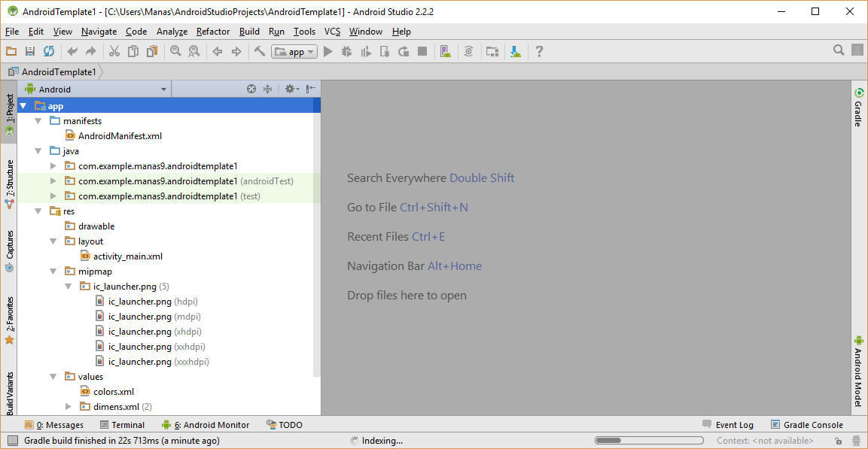Click the navigate Back arrow

218,51
